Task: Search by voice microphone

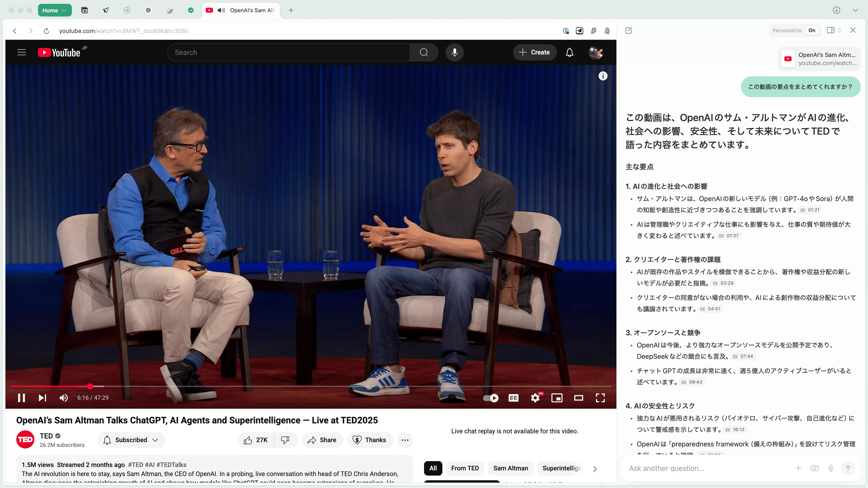Action: pyautogui.click(x=455, y=53)
